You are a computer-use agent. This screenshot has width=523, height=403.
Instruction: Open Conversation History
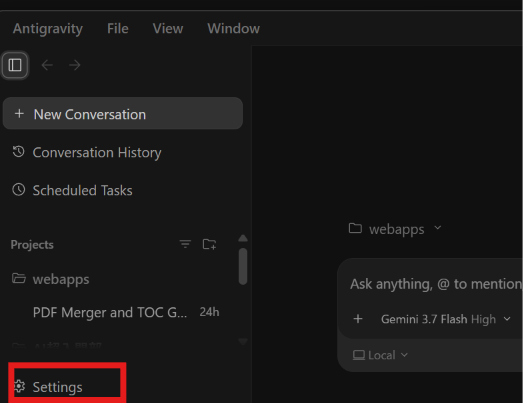(x=87, y=152)
